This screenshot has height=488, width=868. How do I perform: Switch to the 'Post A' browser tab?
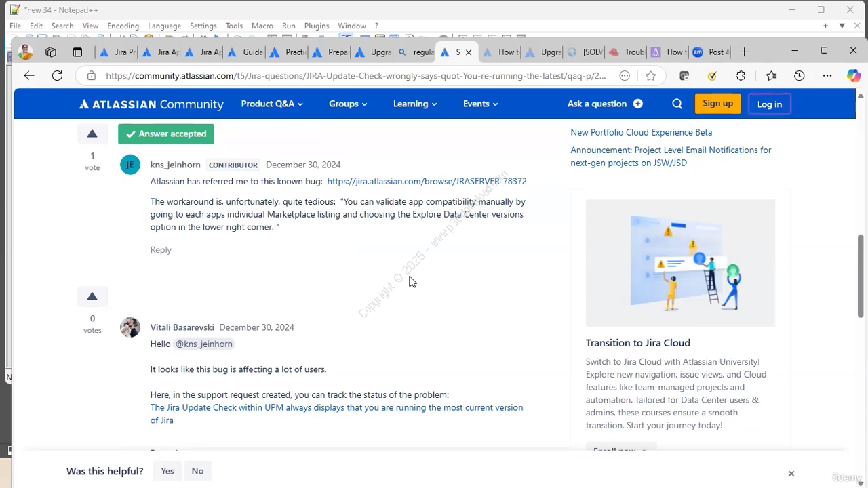coord(712,52)
